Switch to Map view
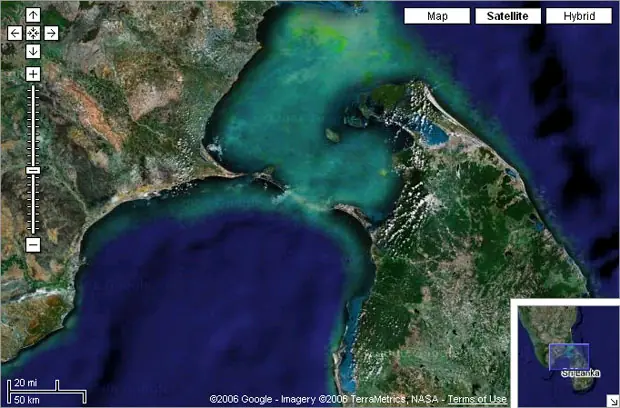620x408 pixels. click(437, 16)
